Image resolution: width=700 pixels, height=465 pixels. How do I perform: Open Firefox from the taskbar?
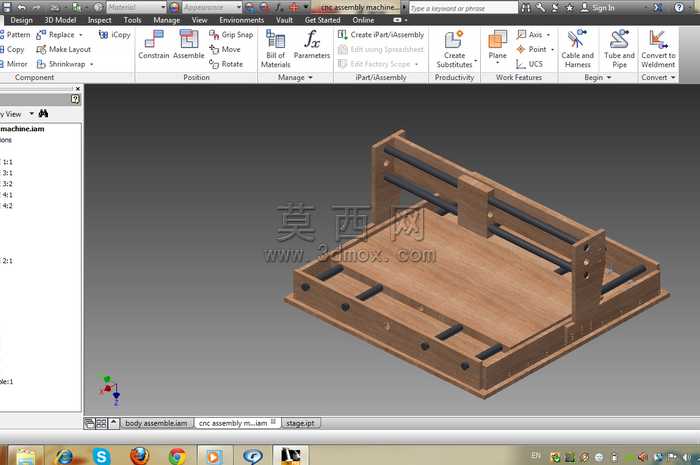tap(140, 456)
